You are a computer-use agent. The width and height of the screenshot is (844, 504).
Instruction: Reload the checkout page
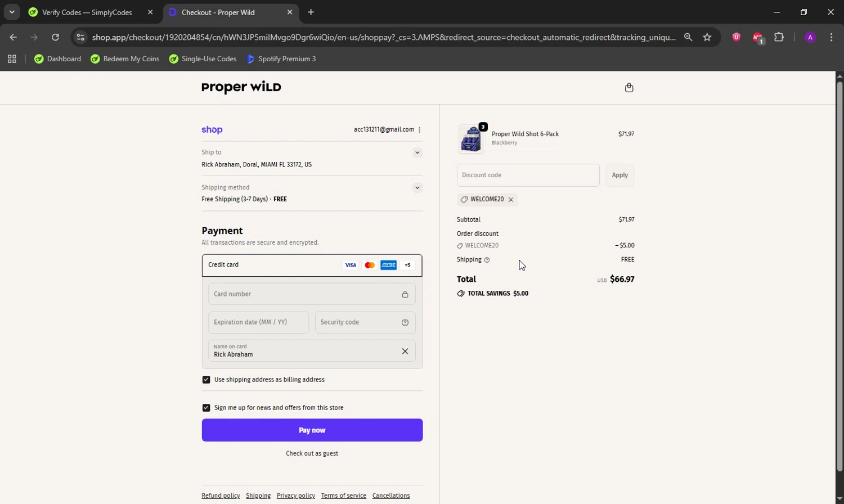pos(55,37)
